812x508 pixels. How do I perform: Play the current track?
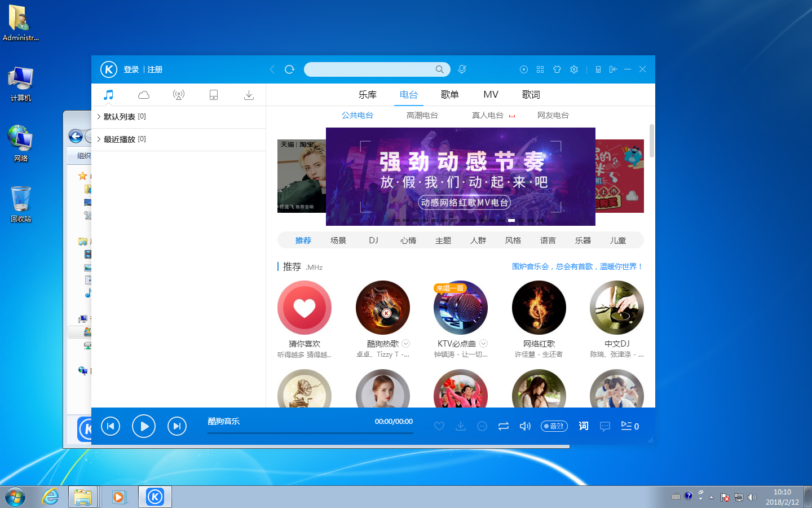point(144,426)
